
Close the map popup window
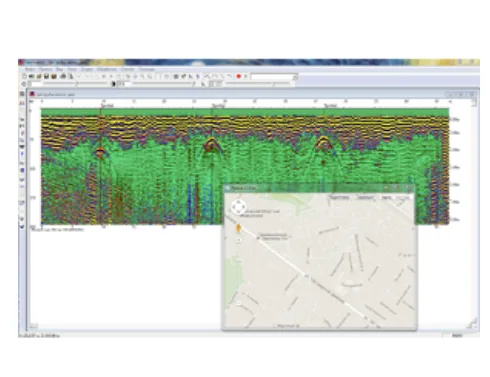tap(407, 188)
